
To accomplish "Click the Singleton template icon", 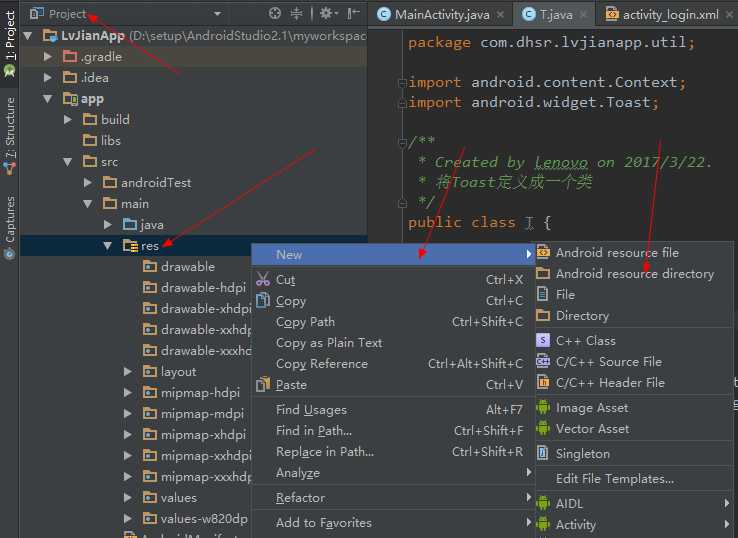I will pos(543,453).
